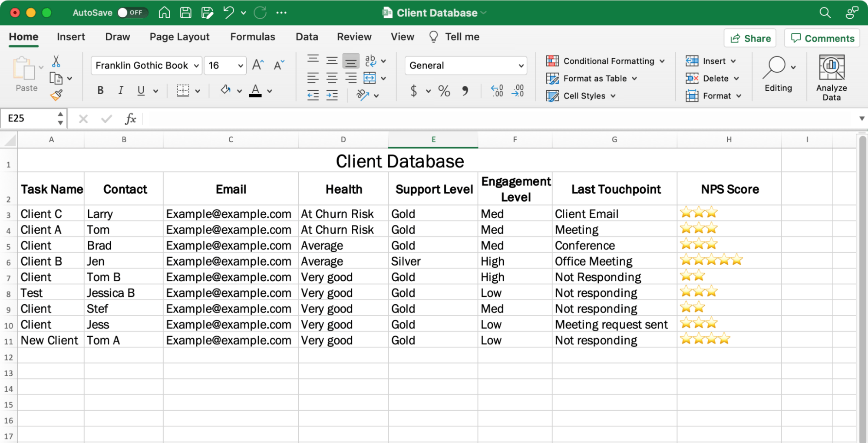The width and height of the screenshot is (868, 443).
Task: Click the Format Painter icon
Action: point(56,95)
